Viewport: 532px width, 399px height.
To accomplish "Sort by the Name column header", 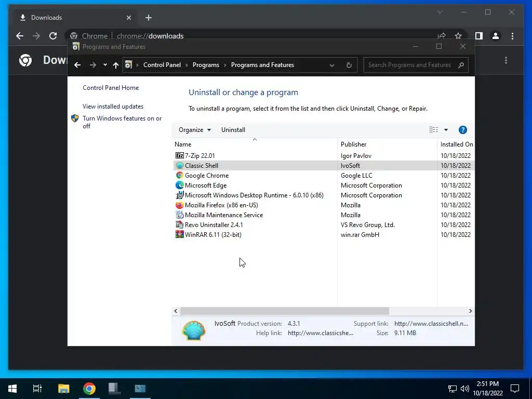I will [x=255, y=144].
